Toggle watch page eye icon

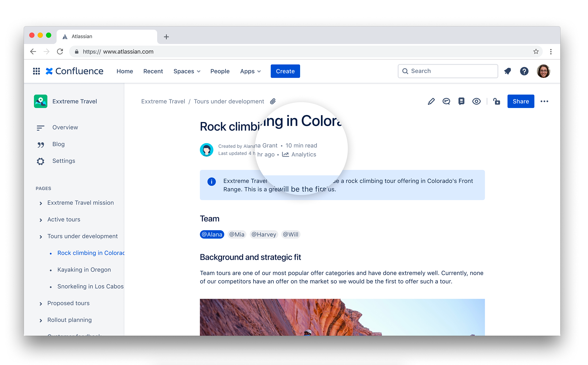(476, 101)
